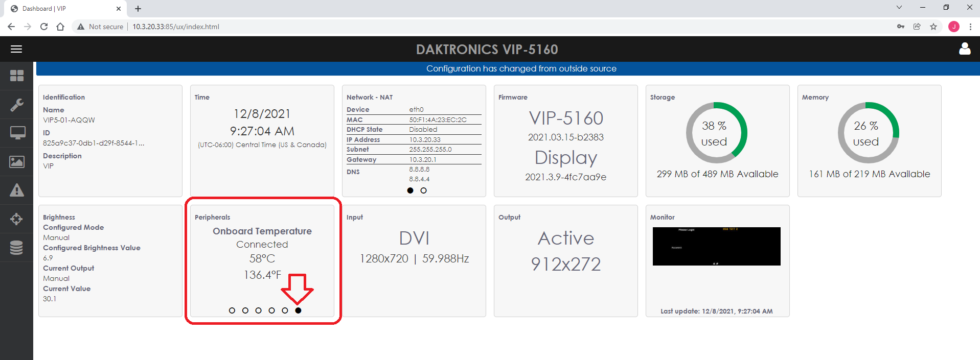Open the hamburger navigation menu
Screen dimensions: 980x360
pyautogui.click(x=16, y=49)
